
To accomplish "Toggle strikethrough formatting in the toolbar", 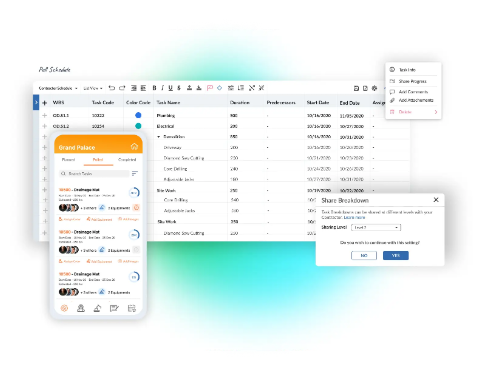I will coord(179,88).
